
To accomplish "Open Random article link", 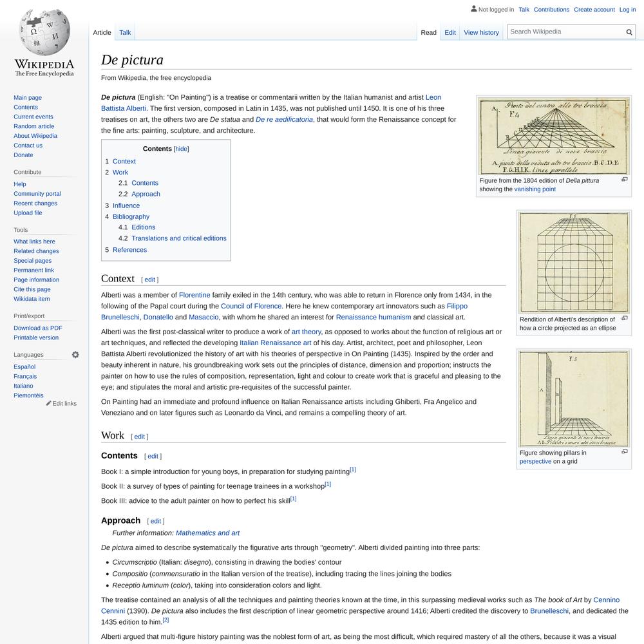I will [33, 126].
